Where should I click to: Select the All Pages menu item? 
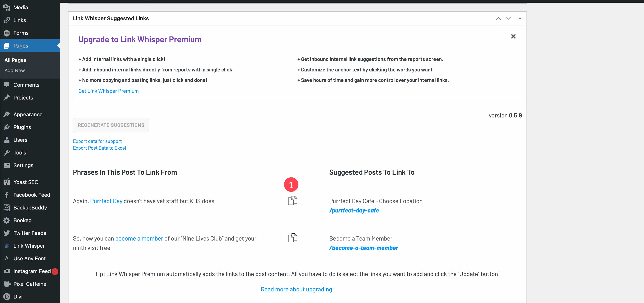click(15, 59)
